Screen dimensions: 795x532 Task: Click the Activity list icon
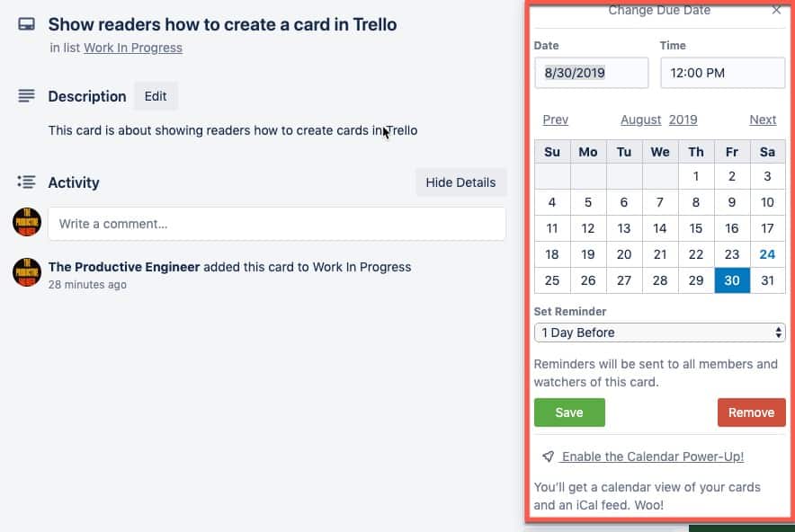[26, 182]
